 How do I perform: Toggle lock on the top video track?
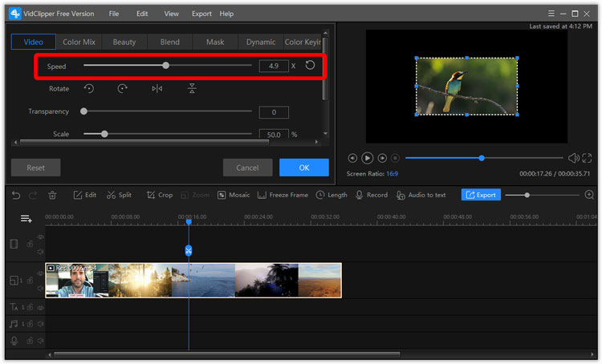click(30, 244)
